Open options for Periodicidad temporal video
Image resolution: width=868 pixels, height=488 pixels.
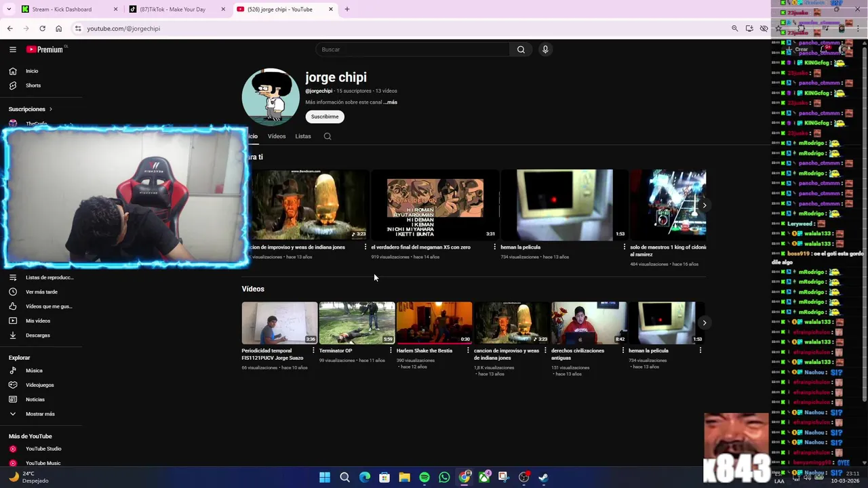pos(313,350)
